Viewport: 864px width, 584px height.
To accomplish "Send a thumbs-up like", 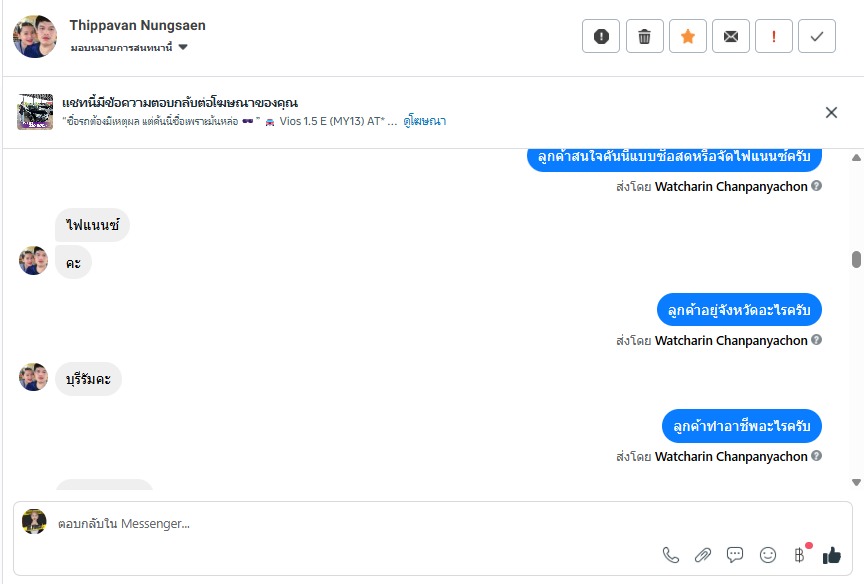I will 831,555.
